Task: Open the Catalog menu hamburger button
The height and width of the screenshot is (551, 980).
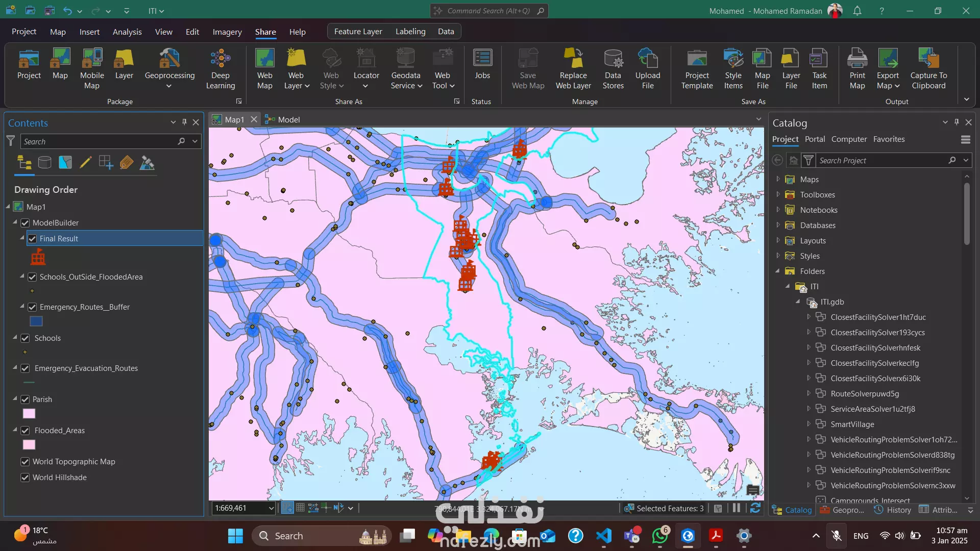Action: click(x=965, y=139)
